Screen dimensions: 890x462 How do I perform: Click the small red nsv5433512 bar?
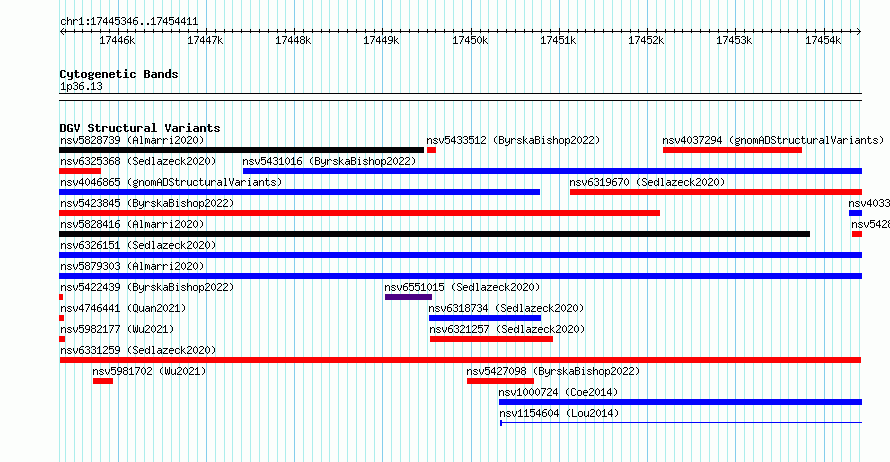tap(431, 150)
